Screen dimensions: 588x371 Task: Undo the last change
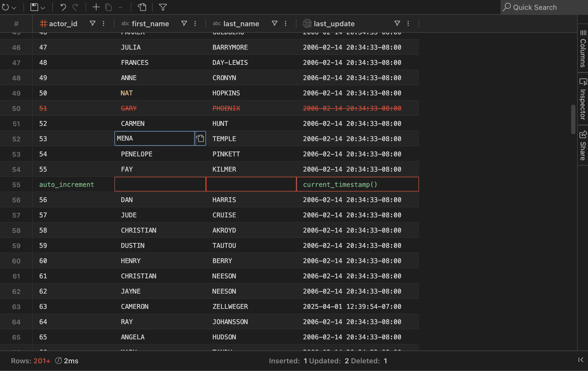63,7
